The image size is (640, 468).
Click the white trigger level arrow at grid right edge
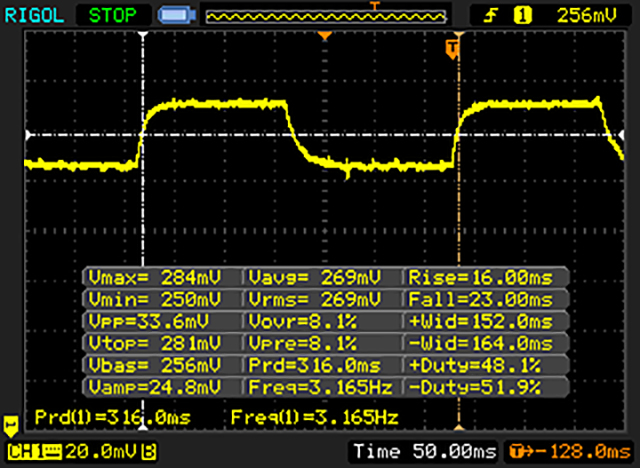tap(621, 135)
